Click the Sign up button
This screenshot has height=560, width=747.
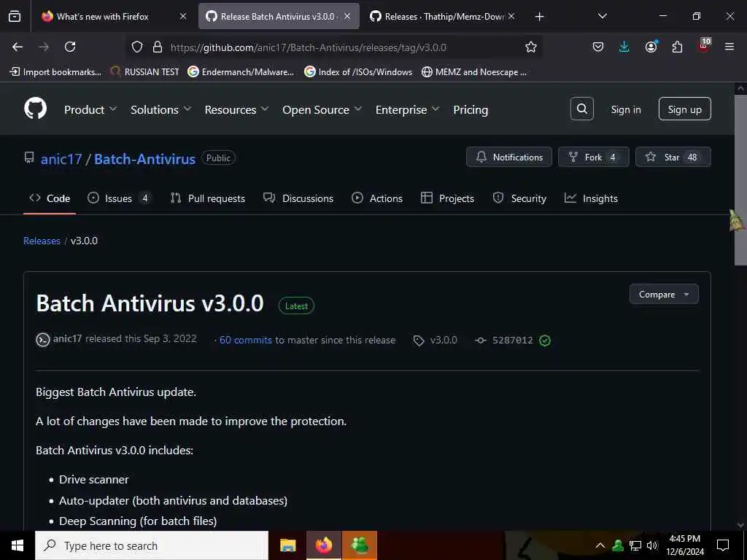click(x=684, y=109)
